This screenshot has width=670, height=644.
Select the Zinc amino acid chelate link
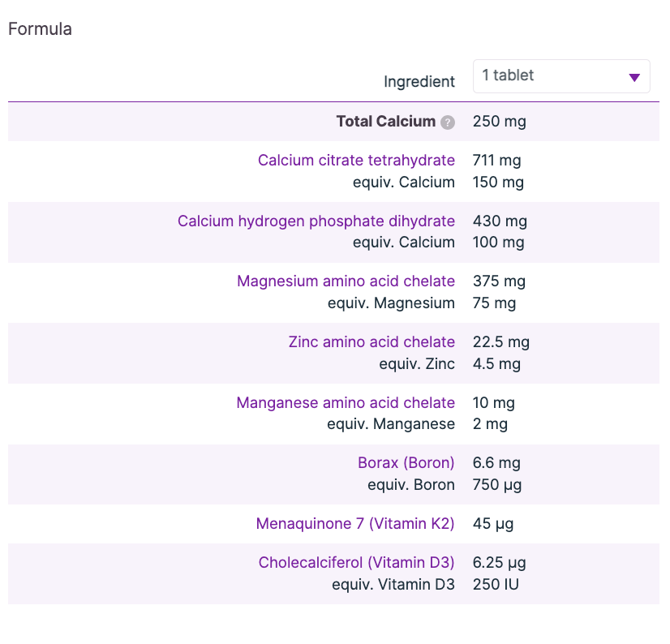[x=372, y=342]
